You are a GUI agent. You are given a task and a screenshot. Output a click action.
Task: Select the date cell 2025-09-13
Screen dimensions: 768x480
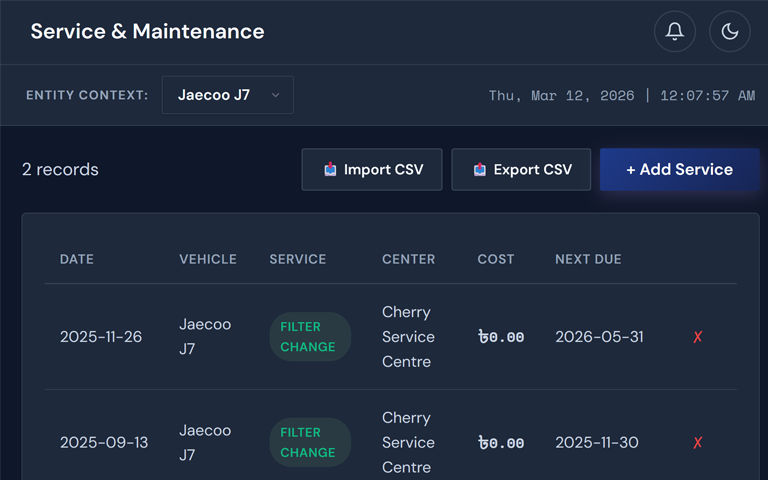[104, 443]
